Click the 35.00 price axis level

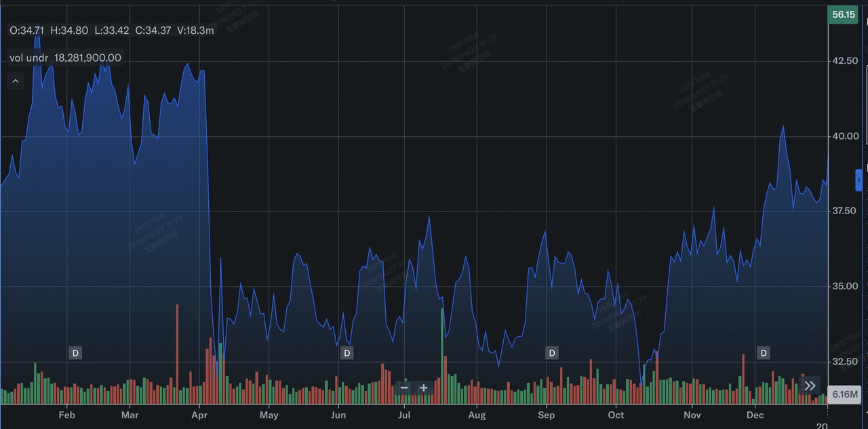(x=845, y=286)
